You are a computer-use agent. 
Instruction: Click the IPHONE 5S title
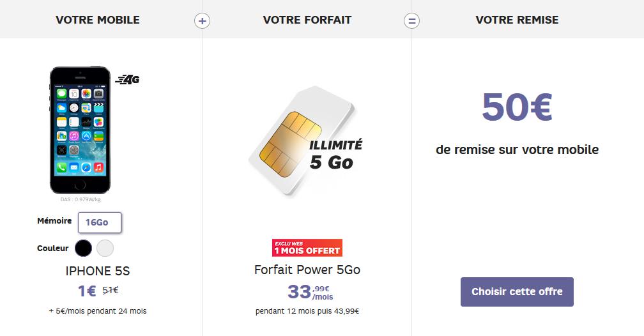(x=98, y=271)
